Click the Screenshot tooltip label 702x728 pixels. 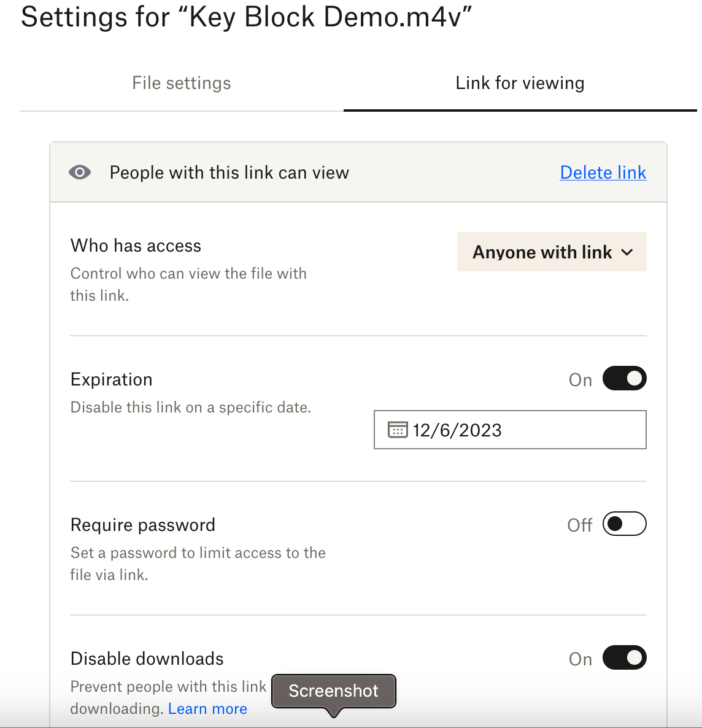[x=334, y=691]
